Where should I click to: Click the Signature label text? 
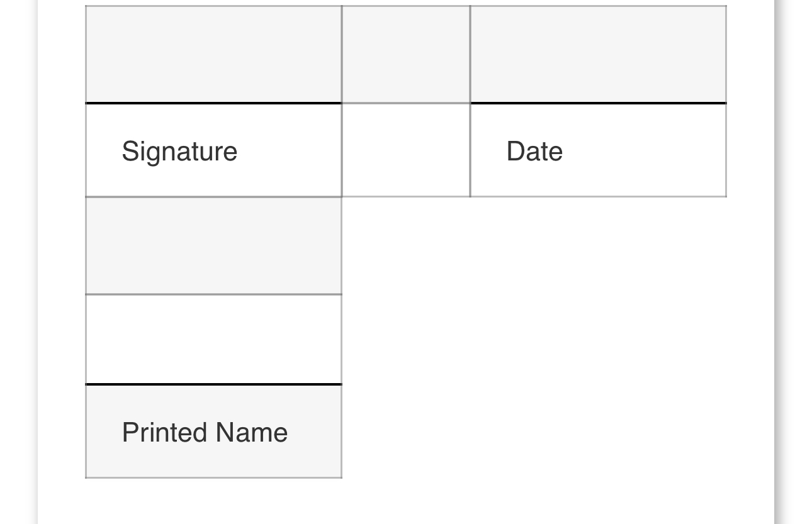[179, 151]
